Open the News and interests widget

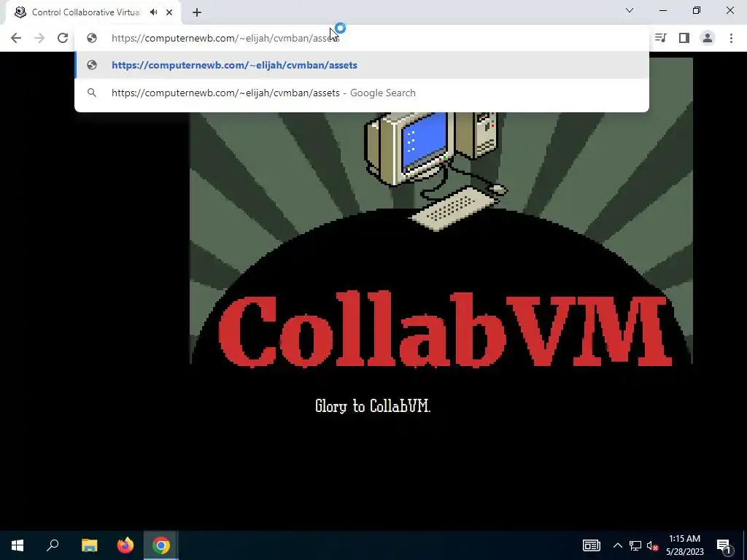coord(591,545)
